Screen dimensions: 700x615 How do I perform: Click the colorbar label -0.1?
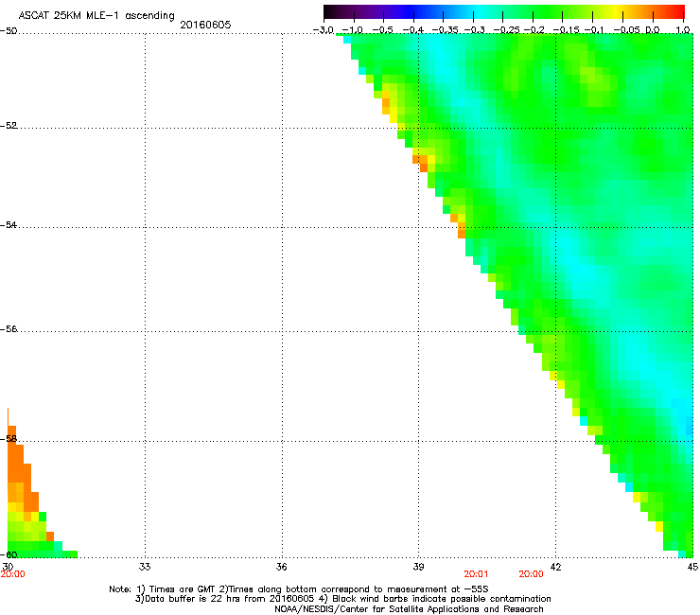click(594, 30)
